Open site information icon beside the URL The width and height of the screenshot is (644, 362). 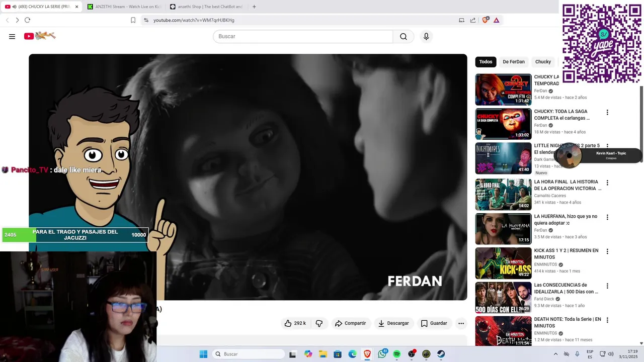pos(146,20)
